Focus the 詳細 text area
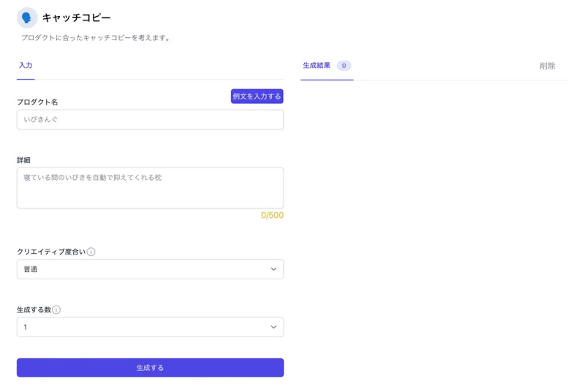This screenshot has width=585, height=392. click(x=150, y=188)
